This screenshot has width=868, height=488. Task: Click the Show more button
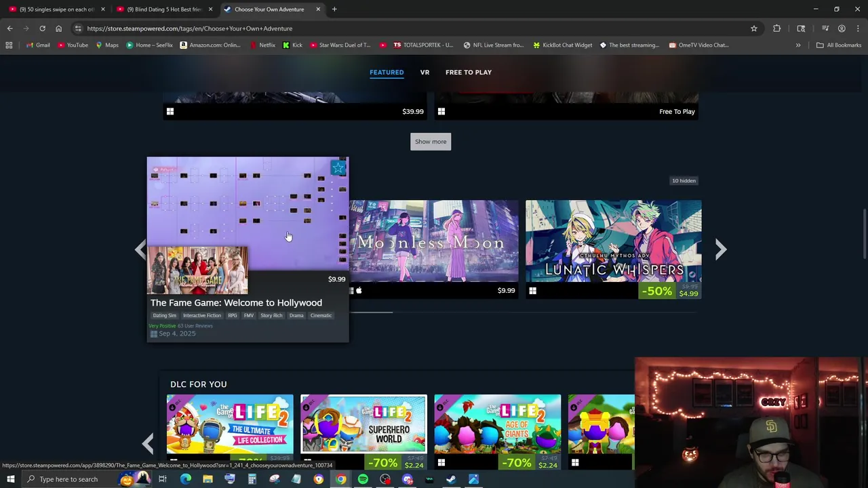[431, 142]
